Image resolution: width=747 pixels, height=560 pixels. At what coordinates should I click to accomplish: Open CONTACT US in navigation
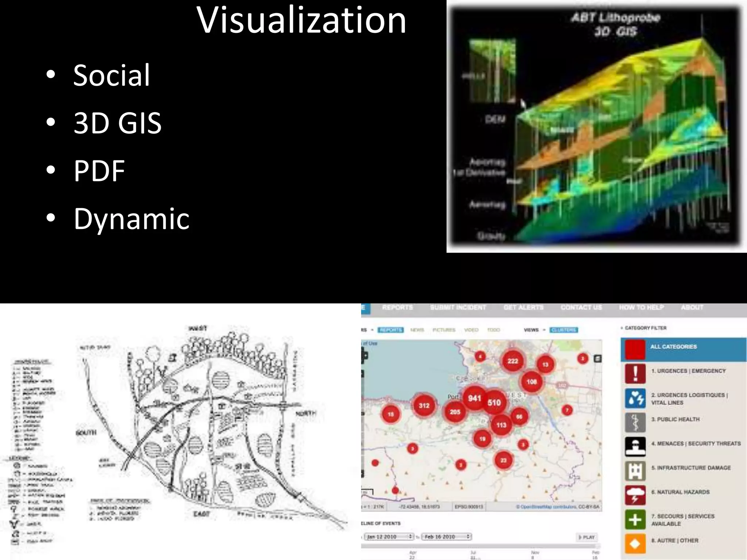[x=581, y=307]
